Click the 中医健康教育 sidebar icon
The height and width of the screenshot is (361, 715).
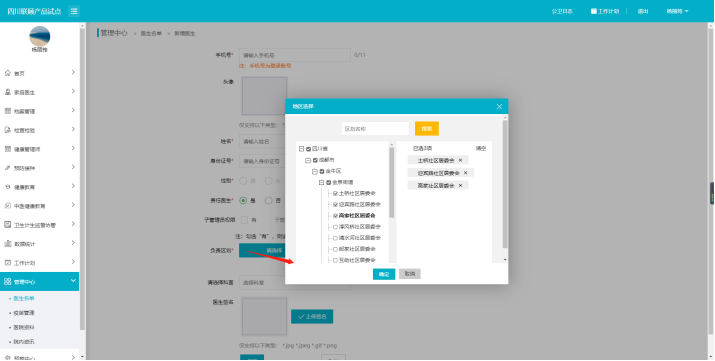pos(7,206)
